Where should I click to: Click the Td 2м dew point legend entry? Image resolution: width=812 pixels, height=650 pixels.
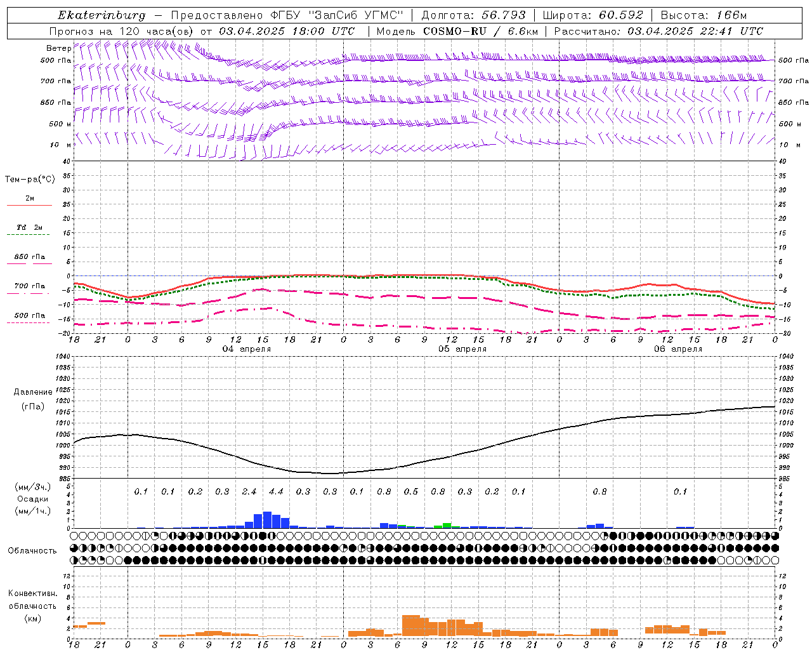pyautogui.click(x=30, y=227)
